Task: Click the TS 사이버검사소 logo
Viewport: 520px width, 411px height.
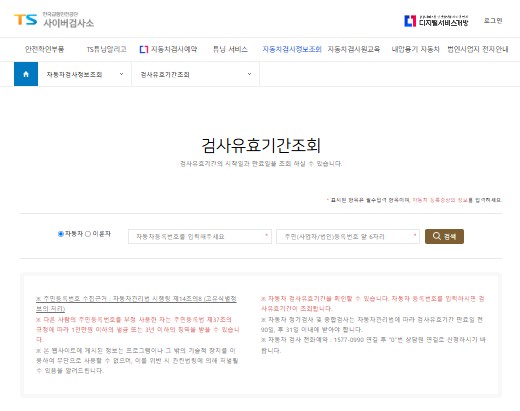Action: tap(54, 20)
